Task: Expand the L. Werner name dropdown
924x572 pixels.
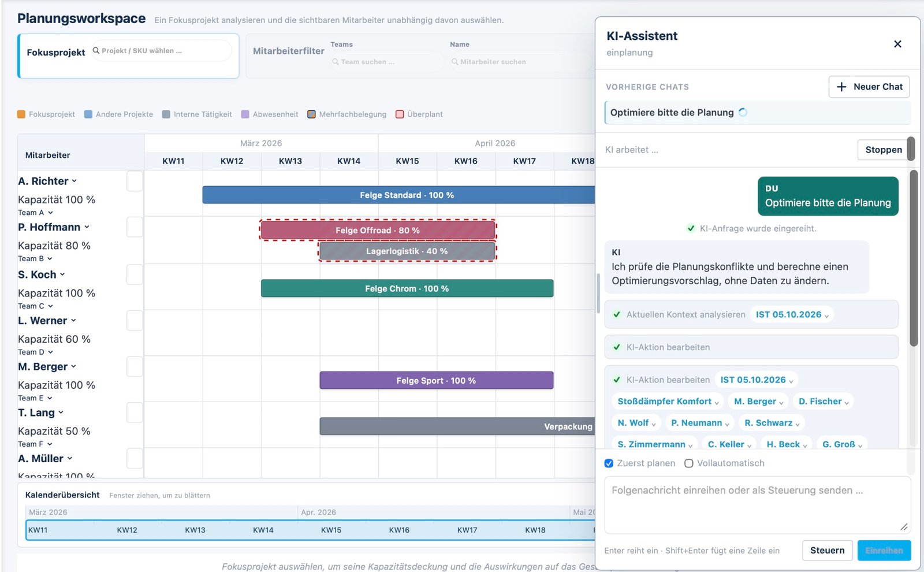Action: pyautogui.click(x=73, y=321)
